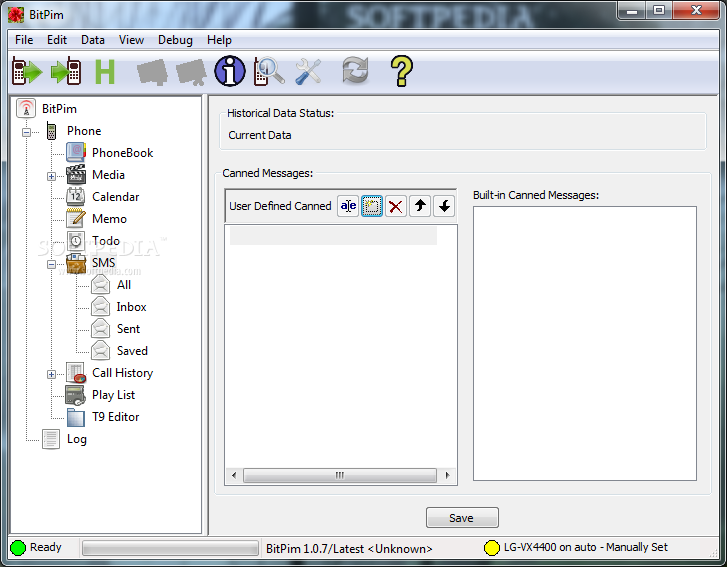Click the grey refresh arrows icon
Image resolution: width=727 pixels, height=567 pixels.
tap(355, 70)
